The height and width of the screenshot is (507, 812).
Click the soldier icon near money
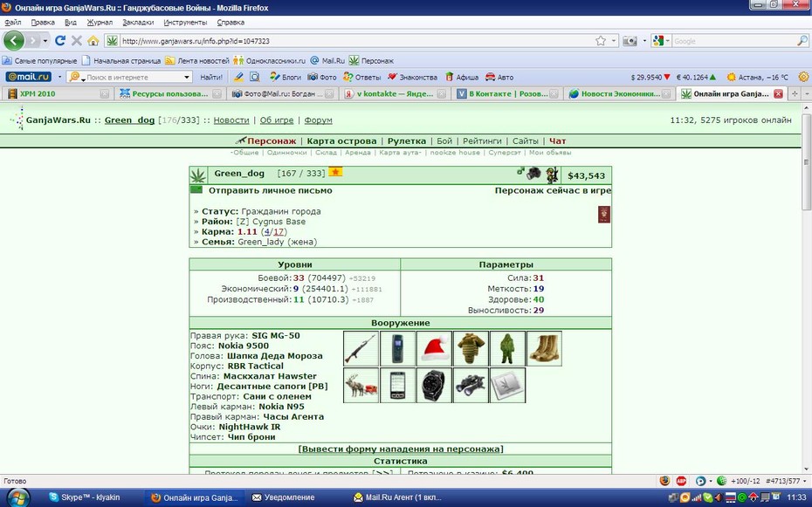[x=552, y=175]
